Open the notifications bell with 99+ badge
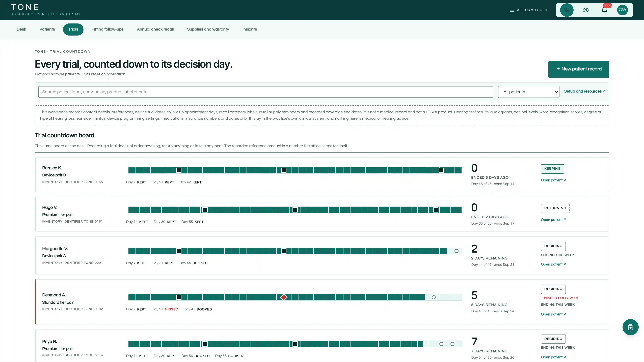The image size is (644, 362). [604, 10]
